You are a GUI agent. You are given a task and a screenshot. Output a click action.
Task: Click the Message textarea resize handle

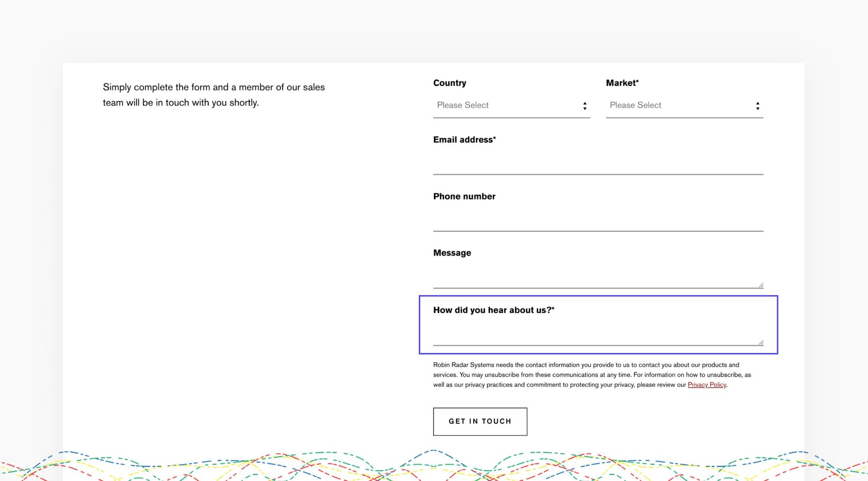click(761, 285)
